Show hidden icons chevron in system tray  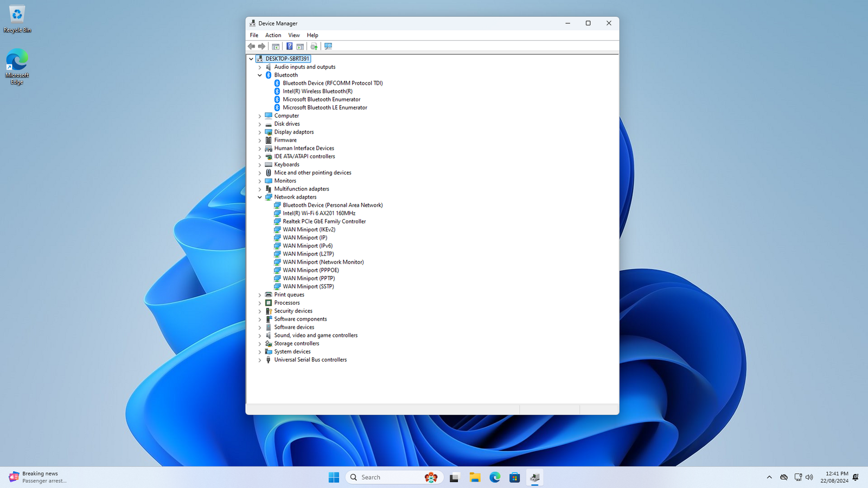pyautogui.click(x=769, y=477)
